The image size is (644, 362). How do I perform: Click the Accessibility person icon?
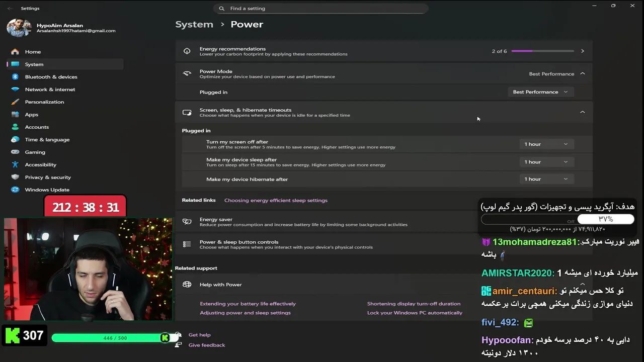(x=15, y=165)
